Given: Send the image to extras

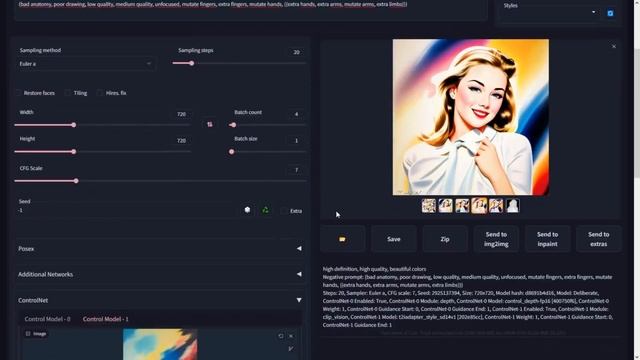Looking at the screenshot, I should click(x=598, y=239).
